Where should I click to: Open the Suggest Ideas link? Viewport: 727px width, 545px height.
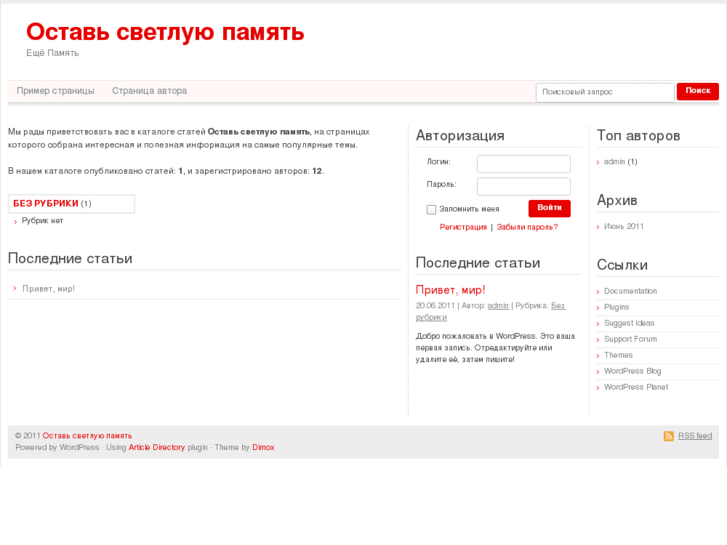(629, 323)
